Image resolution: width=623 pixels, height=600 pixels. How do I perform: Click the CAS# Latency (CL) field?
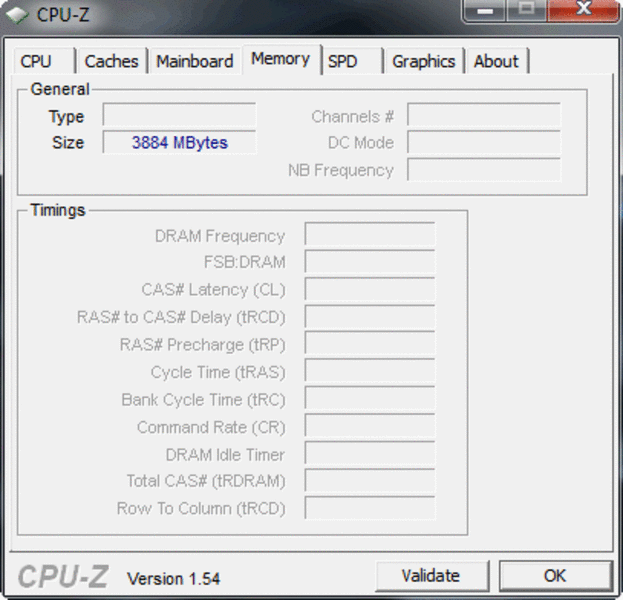coord(370,289)
